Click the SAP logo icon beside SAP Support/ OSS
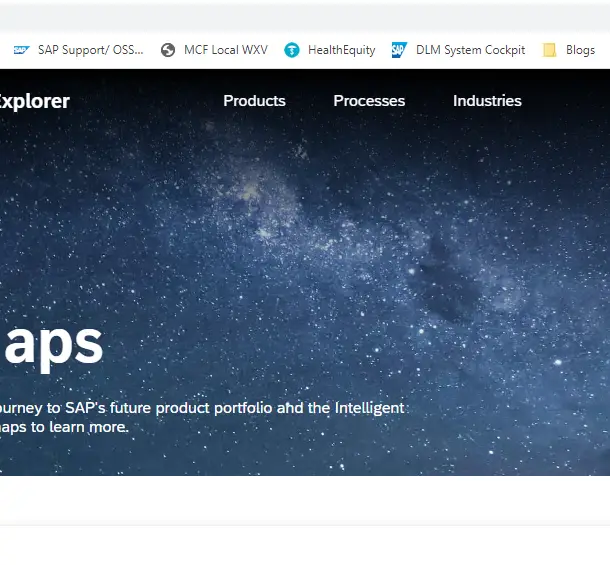The height and width of the screenshot is (565, 610). (21, 50)
